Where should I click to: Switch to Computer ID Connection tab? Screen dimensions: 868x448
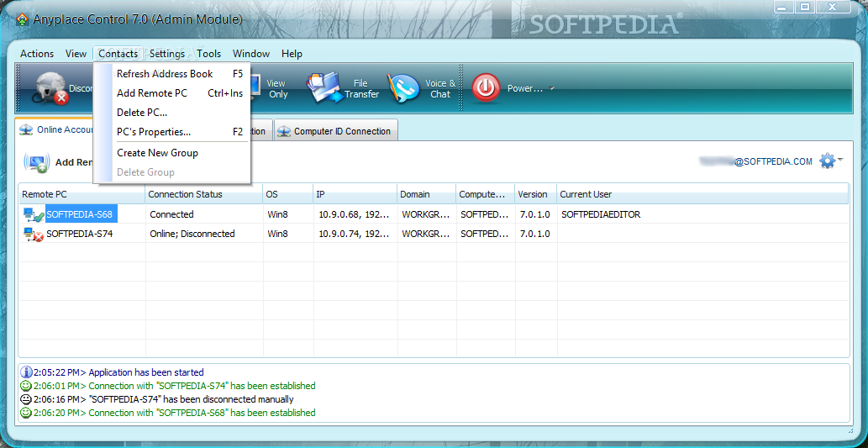coord(336,131)
